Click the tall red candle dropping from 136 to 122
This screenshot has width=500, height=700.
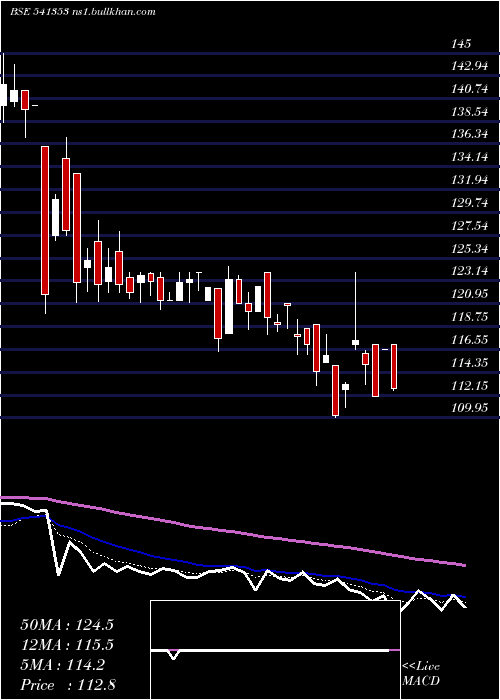click(45, 221)
